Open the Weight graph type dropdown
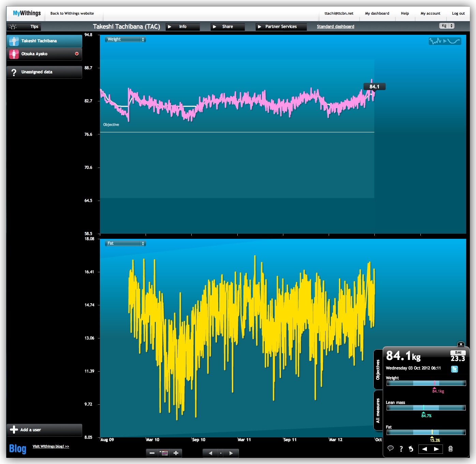476x464 pixels. (125, 40)
